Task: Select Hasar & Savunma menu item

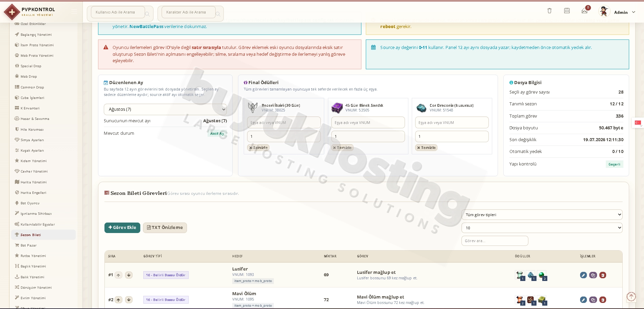Action: point(35,119)
